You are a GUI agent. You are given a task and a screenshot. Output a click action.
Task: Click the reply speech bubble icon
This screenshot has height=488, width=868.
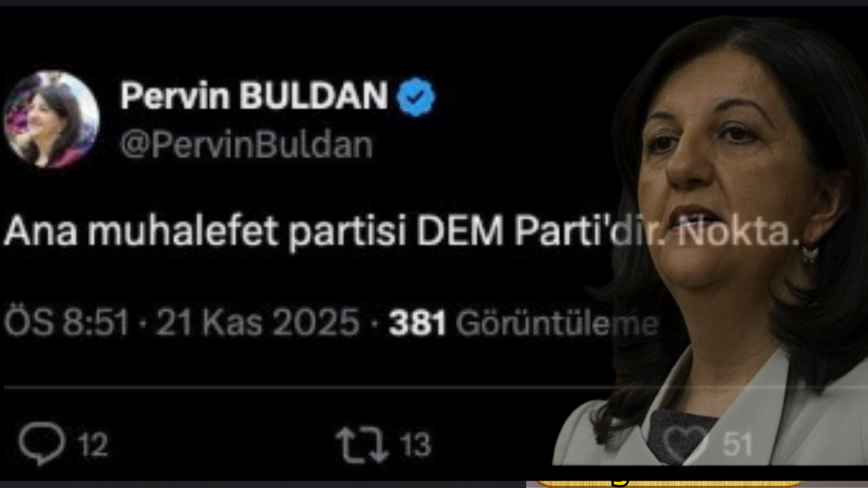(x=42, y=445)
